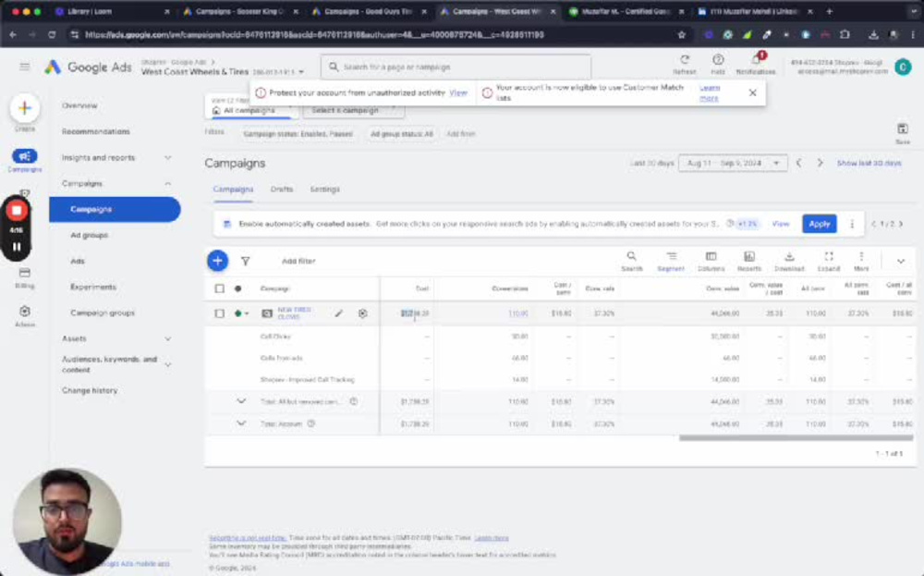This screenshot has height=576, width=924.
Task: Select all campaigns header checkbox
Action: pos(219,288)
